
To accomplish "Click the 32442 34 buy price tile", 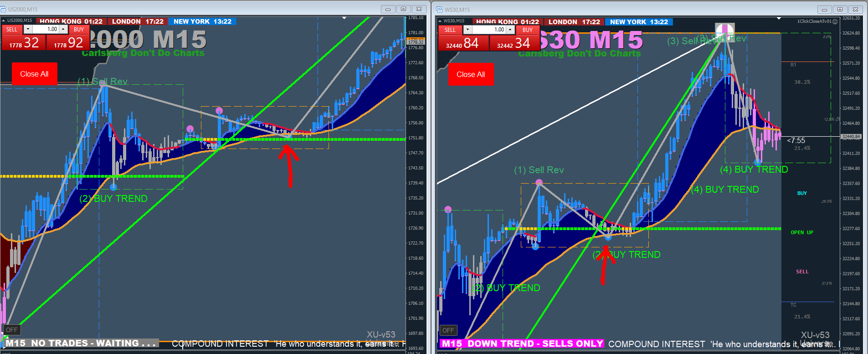I will point(514,43).
